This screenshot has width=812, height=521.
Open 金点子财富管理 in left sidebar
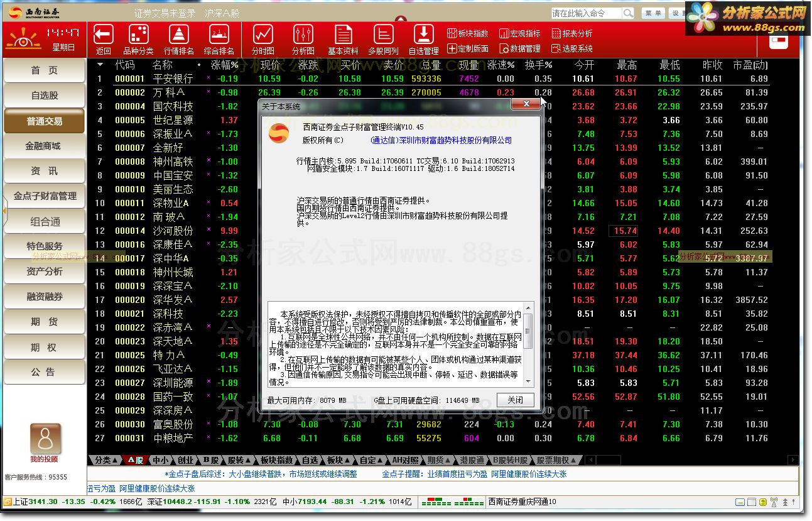tap(44, 196)
